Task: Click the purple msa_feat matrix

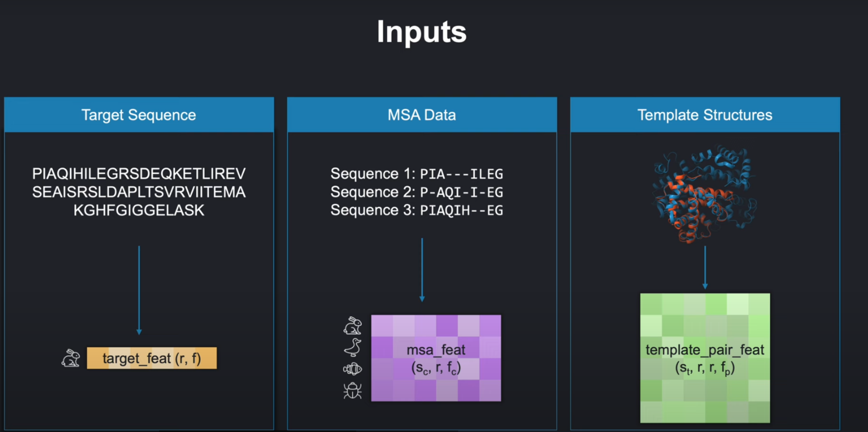Action: [x=436, y=358]
